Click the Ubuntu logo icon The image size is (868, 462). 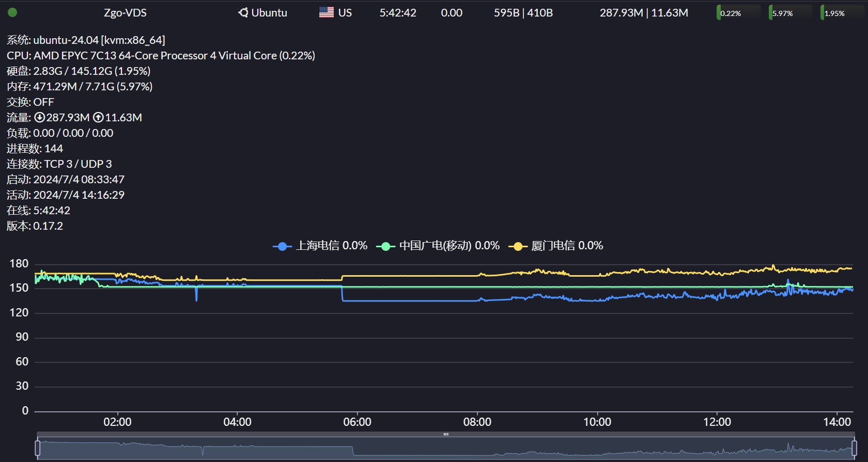[x=243, y=12]
